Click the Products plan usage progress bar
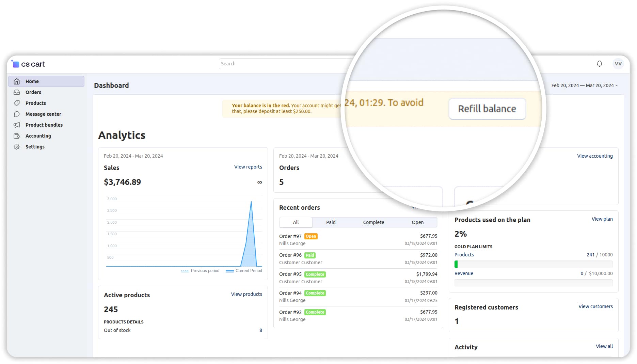 tap(533, 264)
